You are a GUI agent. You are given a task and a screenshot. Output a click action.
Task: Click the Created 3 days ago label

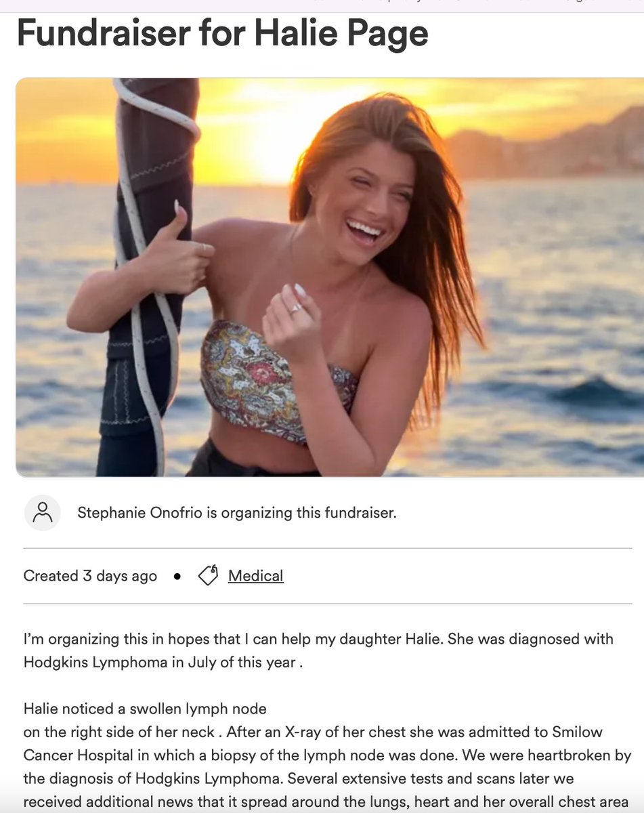(x=90, y=576)
